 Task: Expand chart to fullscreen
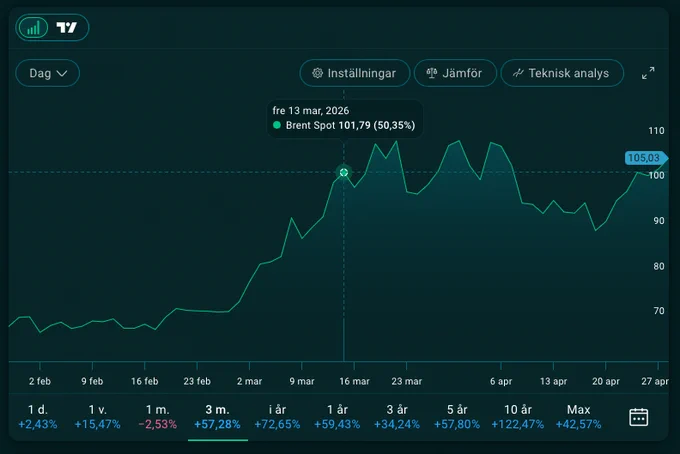pos(648,73)
